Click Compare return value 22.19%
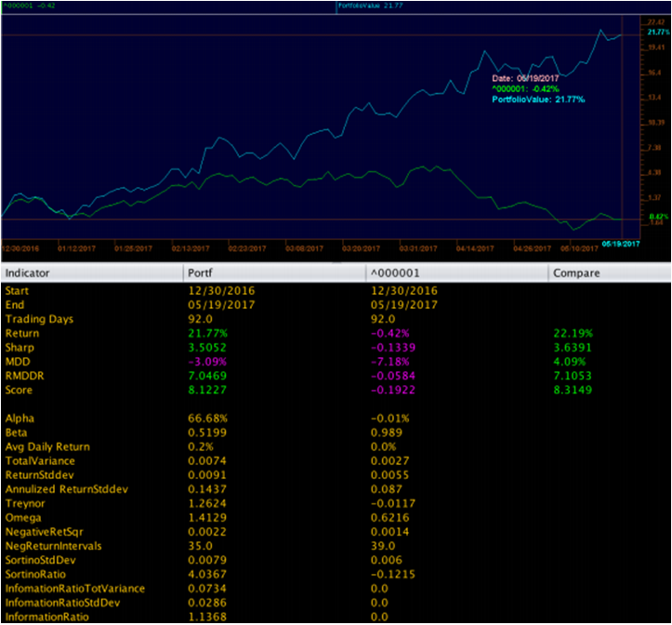The width and height of the screenshot is (672, 625). click(573, 333)
